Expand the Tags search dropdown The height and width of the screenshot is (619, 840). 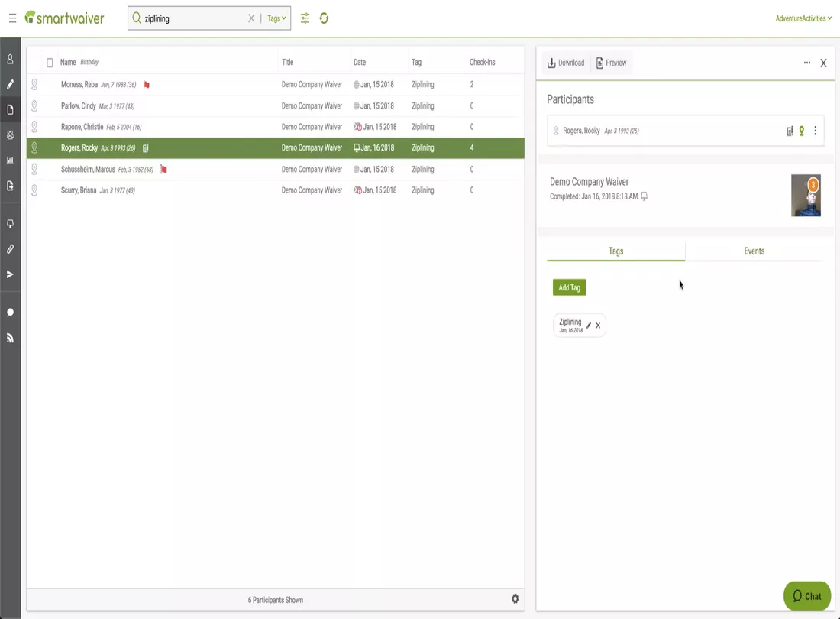coord(276,18)
